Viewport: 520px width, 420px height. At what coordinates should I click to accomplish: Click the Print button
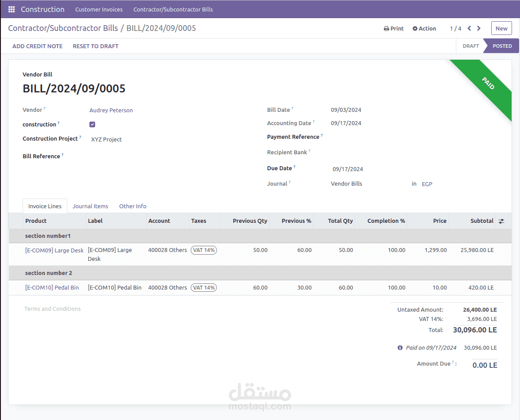click(393, 28)
